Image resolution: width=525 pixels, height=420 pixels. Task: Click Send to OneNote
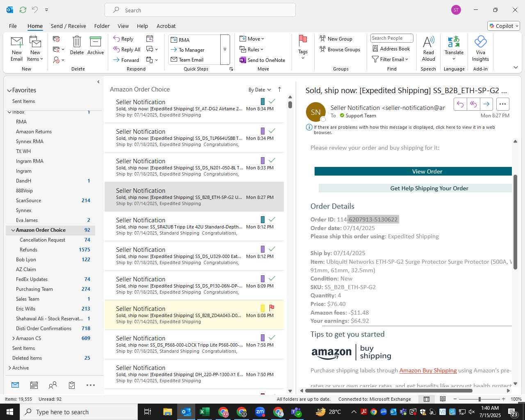coord(262,60)
